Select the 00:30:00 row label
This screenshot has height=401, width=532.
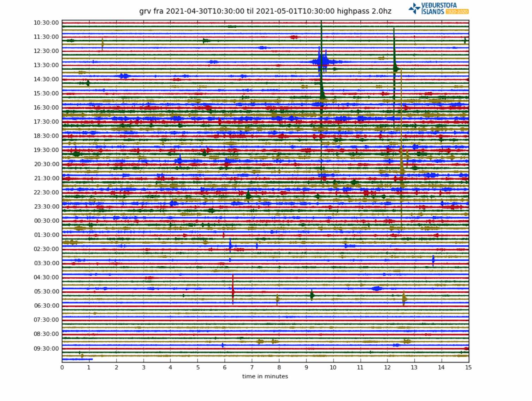point(46,221)
